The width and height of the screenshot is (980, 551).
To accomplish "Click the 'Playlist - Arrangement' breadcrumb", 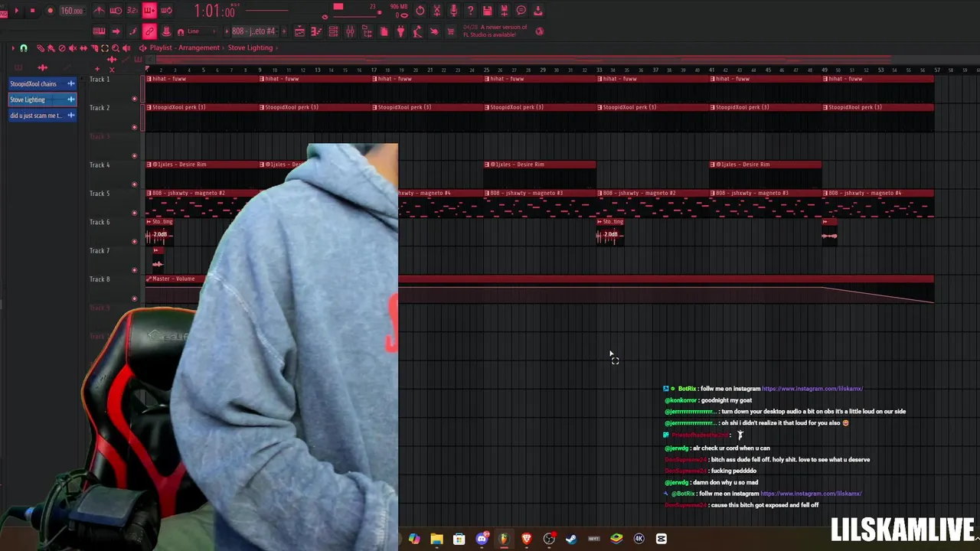I will (x=185, y=47).
